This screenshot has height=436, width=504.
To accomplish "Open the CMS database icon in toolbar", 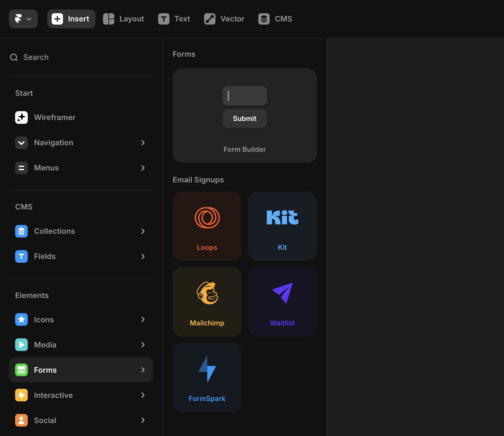I will 264,19.
